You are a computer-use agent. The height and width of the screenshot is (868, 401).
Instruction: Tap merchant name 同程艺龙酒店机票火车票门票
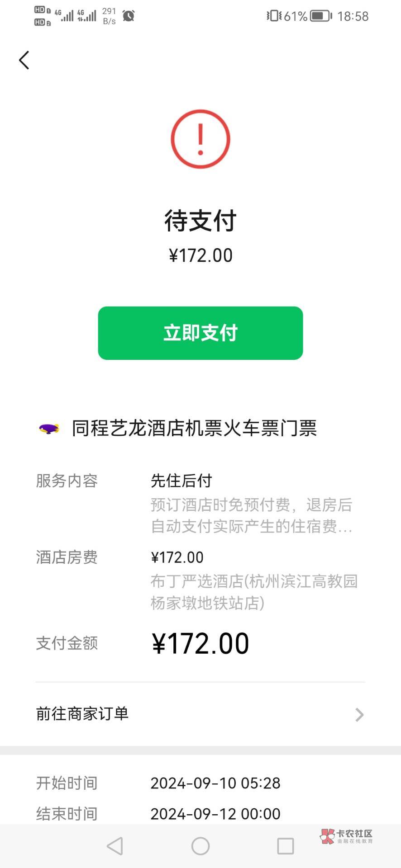point(194,428)
